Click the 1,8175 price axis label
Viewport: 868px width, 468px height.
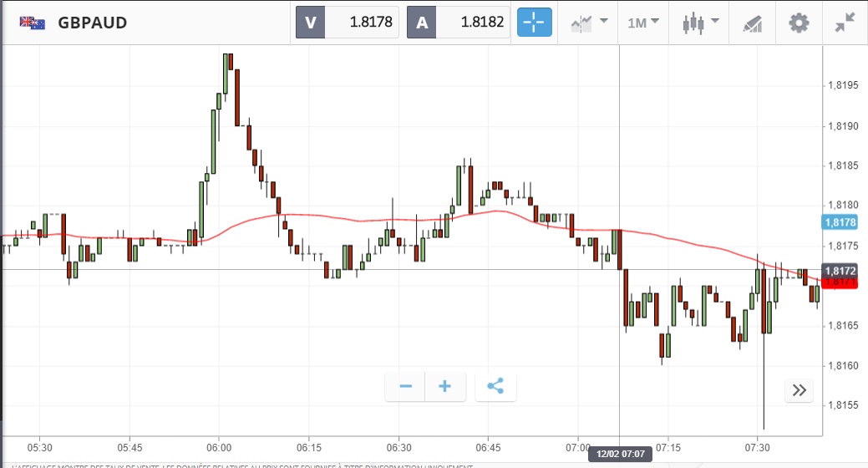click(843, 246)
